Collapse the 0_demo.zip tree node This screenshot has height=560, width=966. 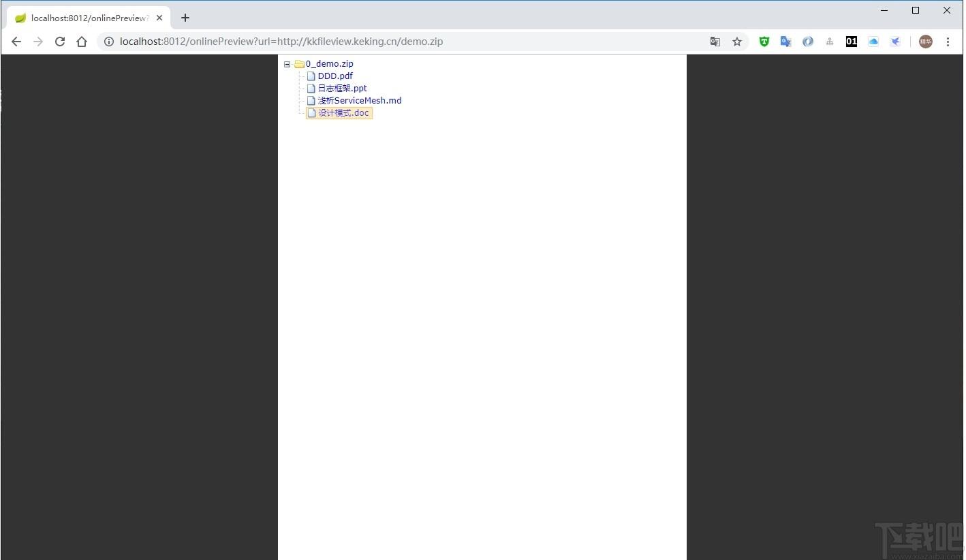(287, 64)
